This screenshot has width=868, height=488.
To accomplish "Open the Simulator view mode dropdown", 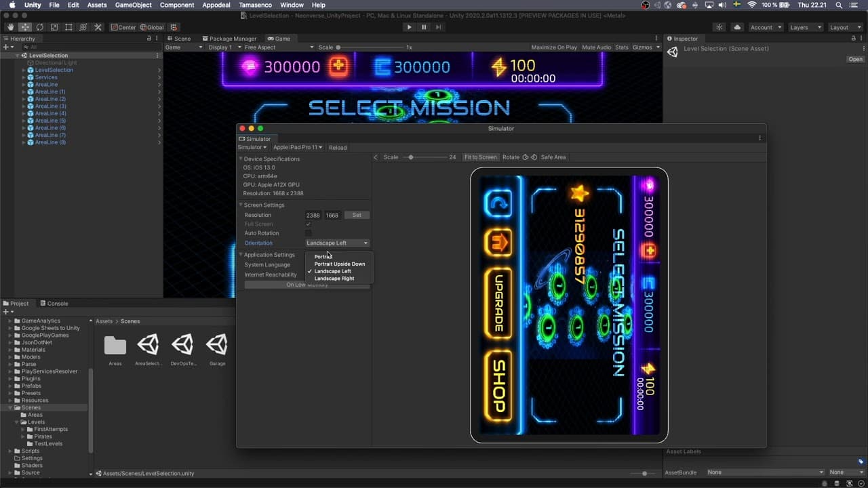I will (x=252, y=147).
